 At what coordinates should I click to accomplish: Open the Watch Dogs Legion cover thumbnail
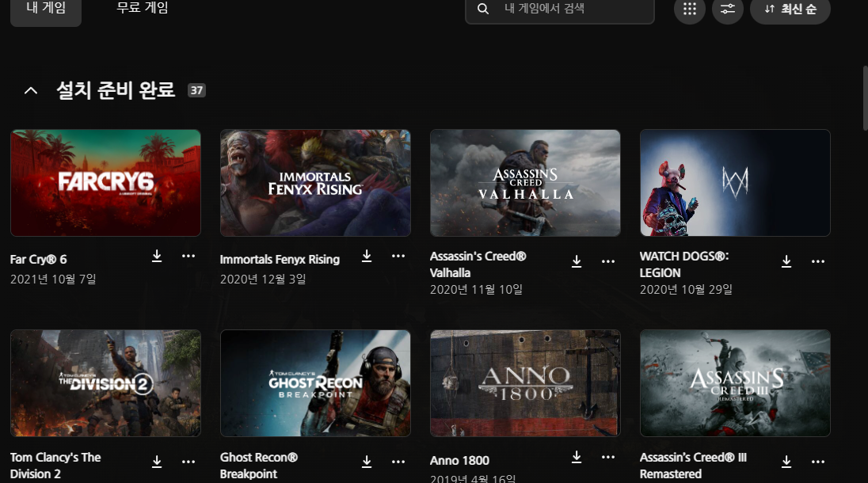pyautogui.click(x=735, y=183)
